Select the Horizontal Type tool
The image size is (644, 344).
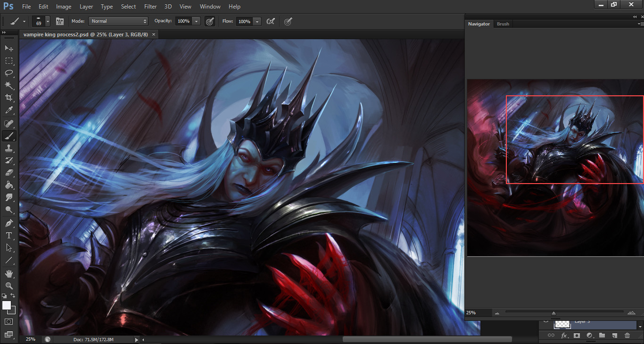pyautogui.click(x=9, y=235)
